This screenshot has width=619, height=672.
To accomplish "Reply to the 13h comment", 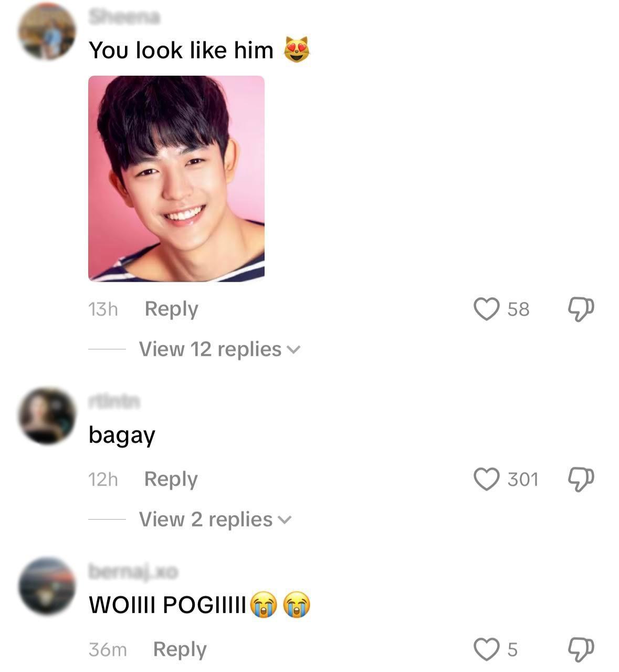I will click(171, 309).
